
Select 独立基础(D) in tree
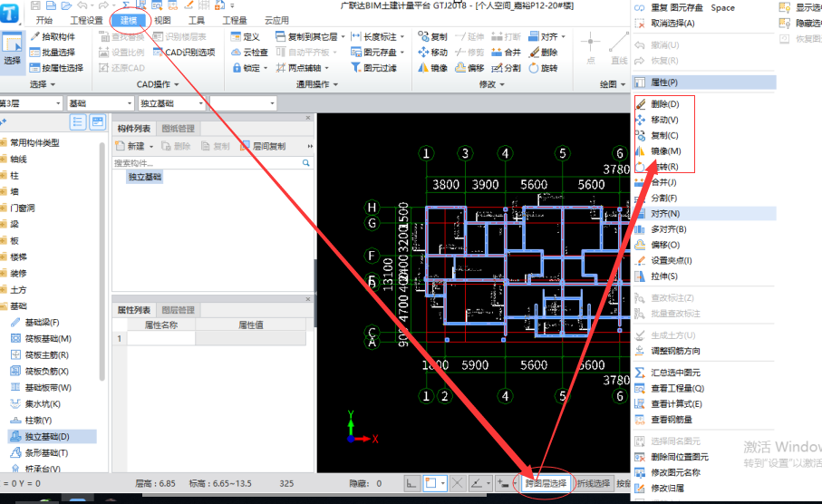coord(52,436)
